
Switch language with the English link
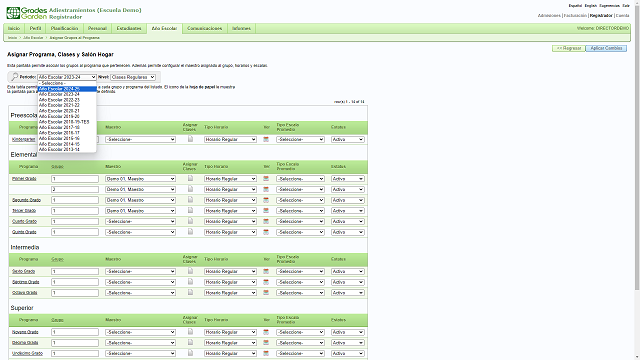(x=590, y=6)
